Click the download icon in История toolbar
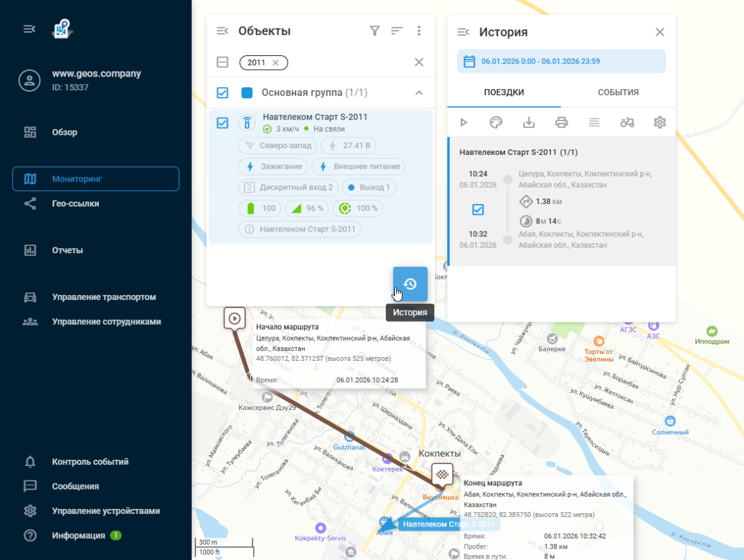 coord(529,123)
